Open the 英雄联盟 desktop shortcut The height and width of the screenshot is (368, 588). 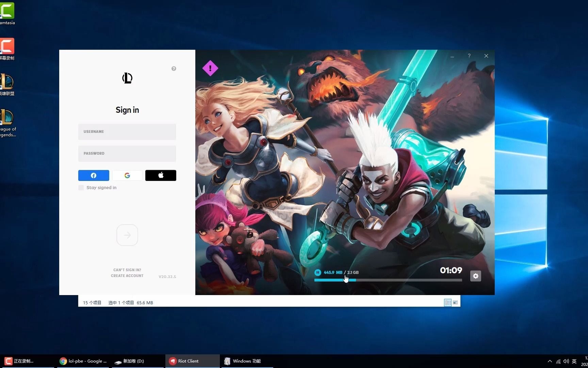7,85
